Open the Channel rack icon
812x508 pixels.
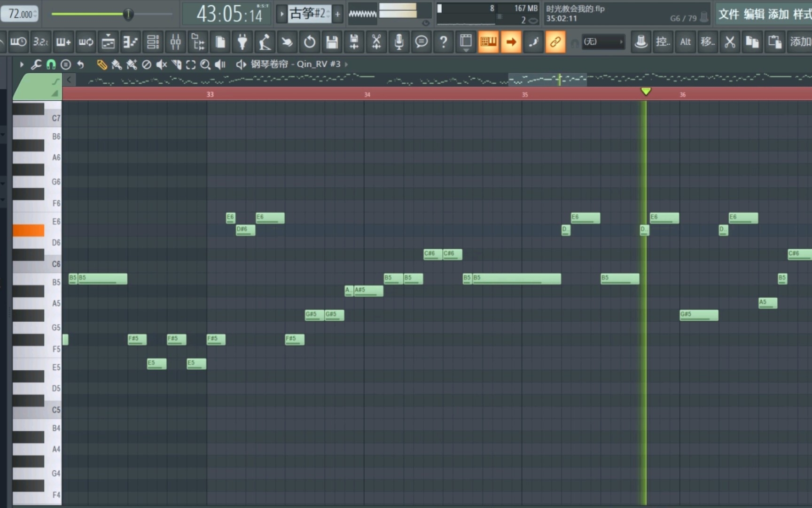click(x=153, y=42)
